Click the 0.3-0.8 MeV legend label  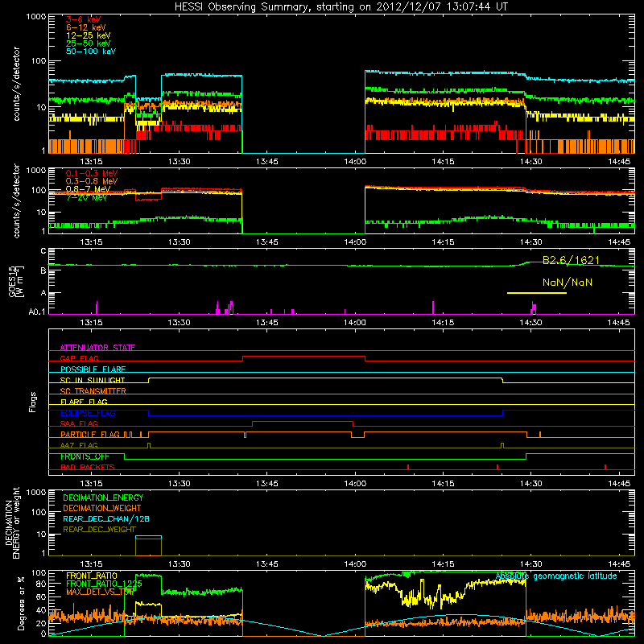click(92, 181)
